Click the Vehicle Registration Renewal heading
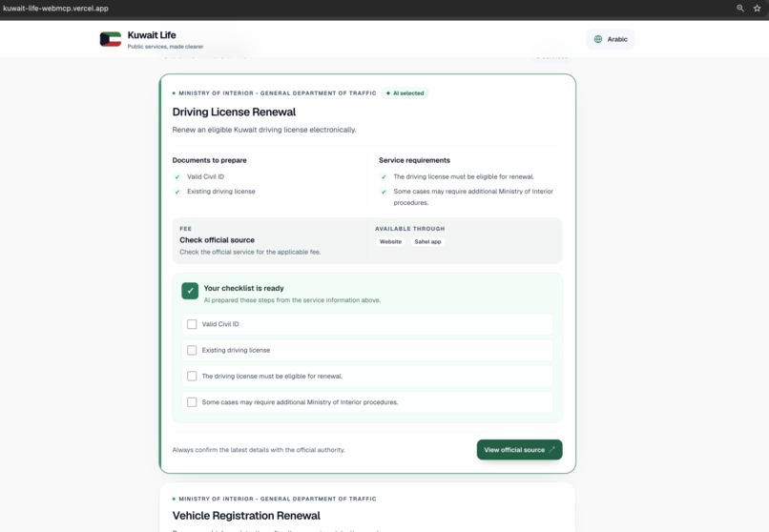This screenshot has width=769, height=532. click(246, 516)
